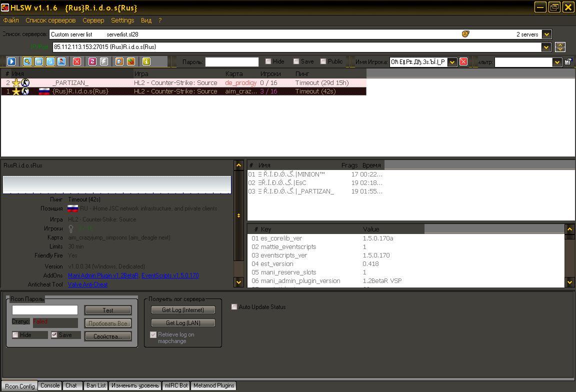Uncheck the Save checkbox under Rcon password

(54, 335)
